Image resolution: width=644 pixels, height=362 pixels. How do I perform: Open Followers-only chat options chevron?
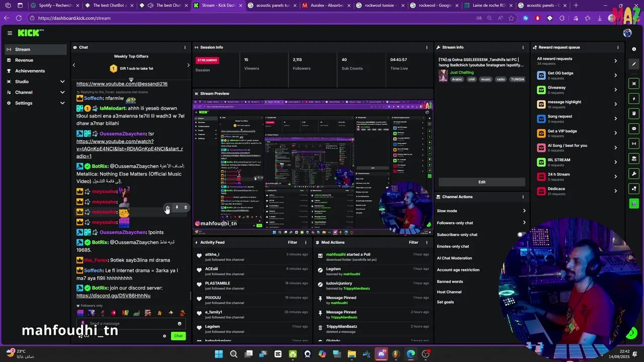pyautogui.click(x=524, y=223)
